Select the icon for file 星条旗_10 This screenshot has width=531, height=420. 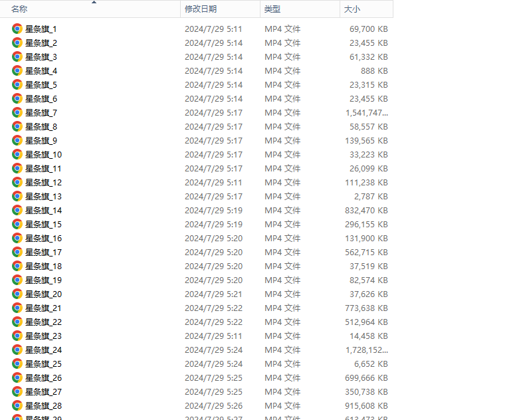pyautogui.click(x=17, y=155)
